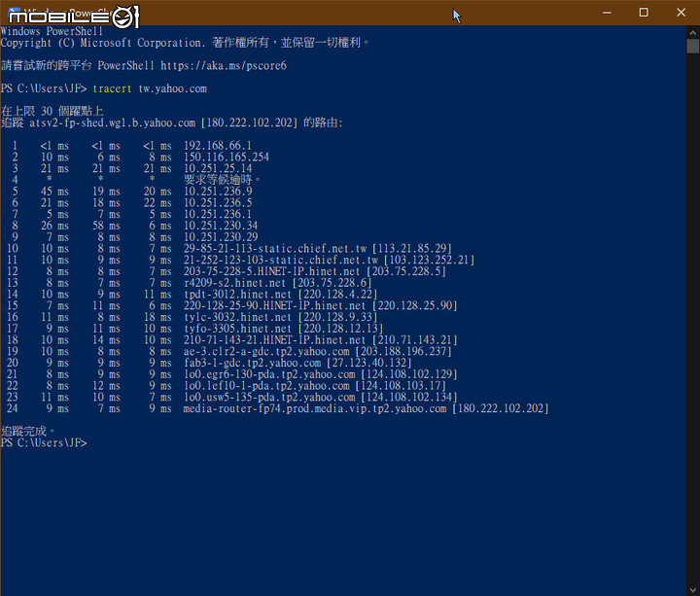Image resolution: width=700 pixels, height=596 pixels.
Task: Click ae-3.clr2-a-gdc.tp2.yahoo.com hostname
Action: click(266, 351)
